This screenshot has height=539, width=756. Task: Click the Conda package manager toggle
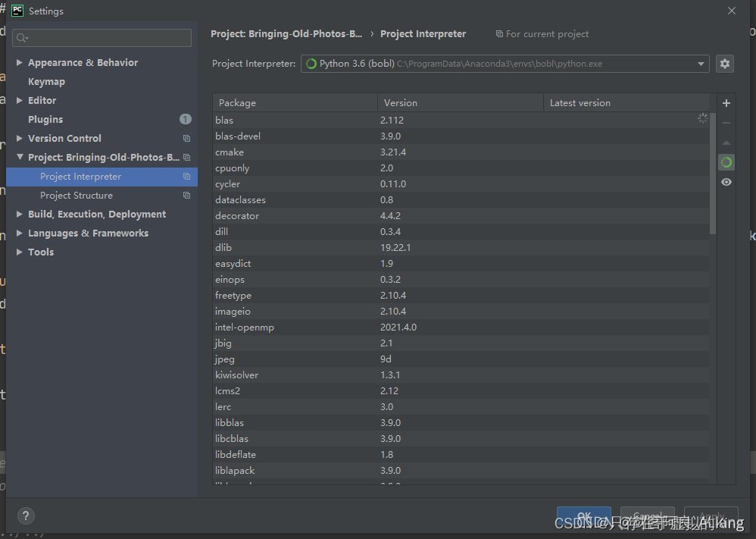click(726, 163)
